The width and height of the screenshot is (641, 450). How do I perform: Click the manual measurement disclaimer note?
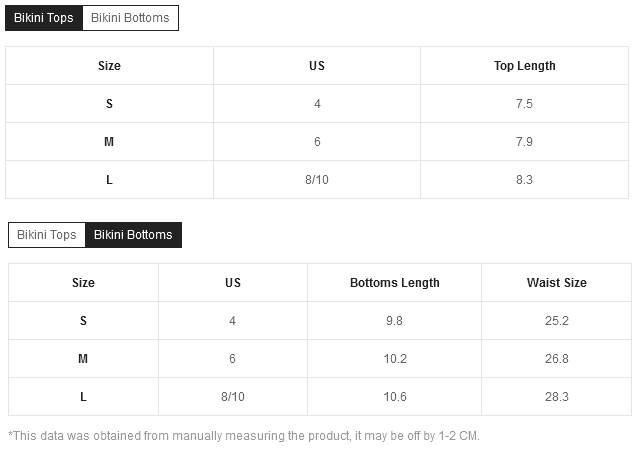point(244,436)
